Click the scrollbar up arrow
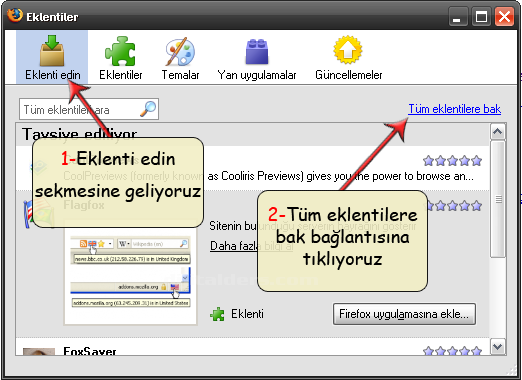 tap(498, 132)
